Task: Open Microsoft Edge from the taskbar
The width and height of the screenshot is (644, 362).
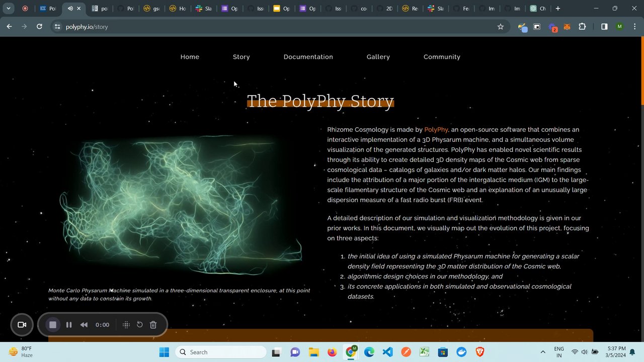Action: tap(369, 352)
